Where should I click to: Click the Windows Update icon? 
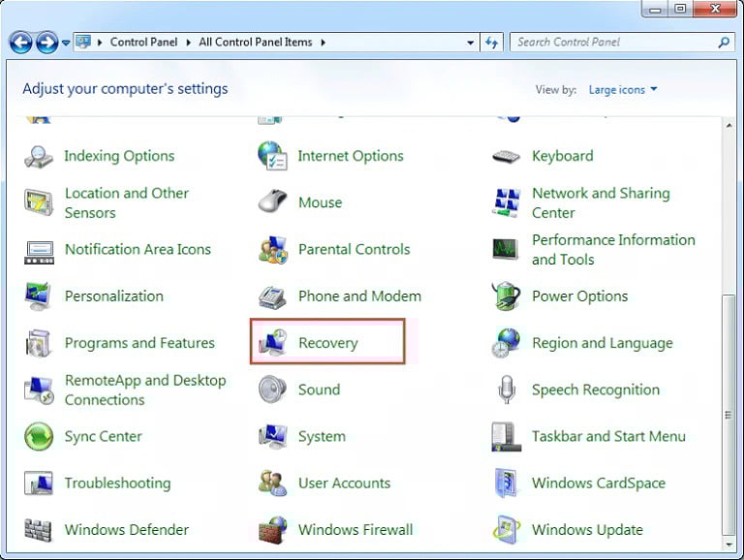[507, 530]
